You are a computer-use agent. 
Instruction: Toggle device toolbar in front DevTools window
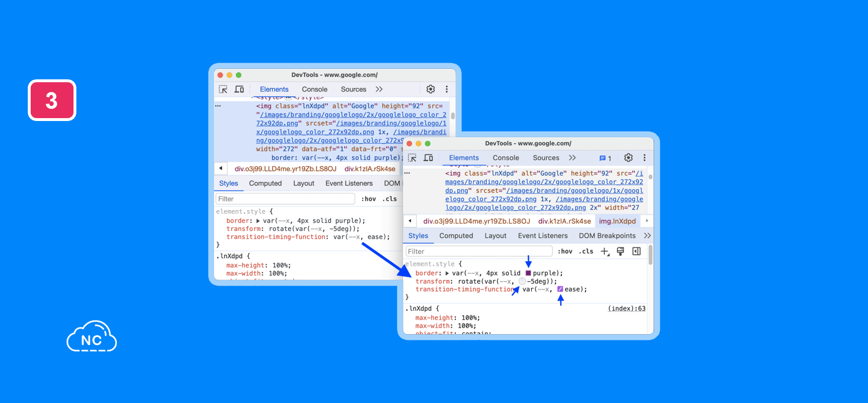pyautogui.click(x=428, y=157)
